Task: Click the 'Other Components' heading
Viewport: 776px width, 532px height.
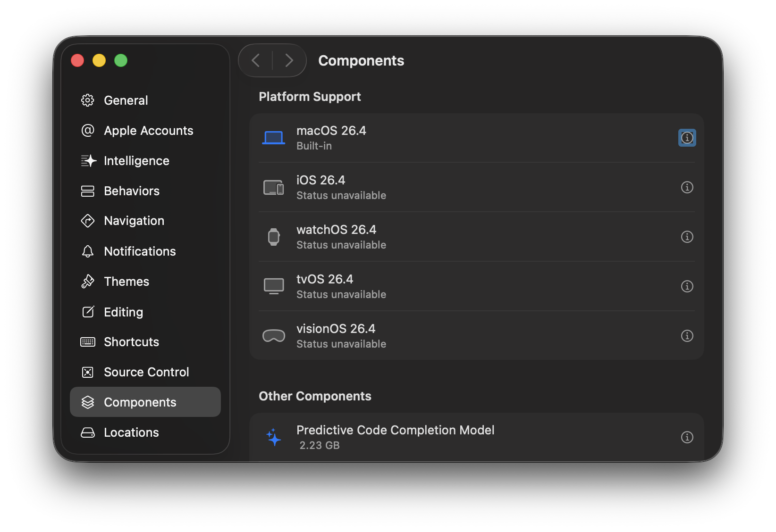Action: (x=315, y=396)
